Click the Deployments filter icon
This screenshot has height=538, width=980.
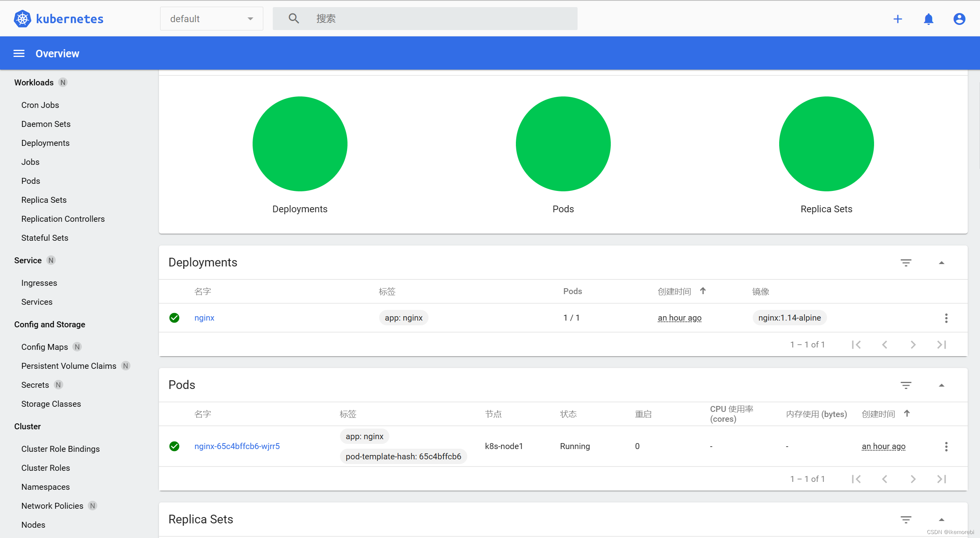point(906,262)
